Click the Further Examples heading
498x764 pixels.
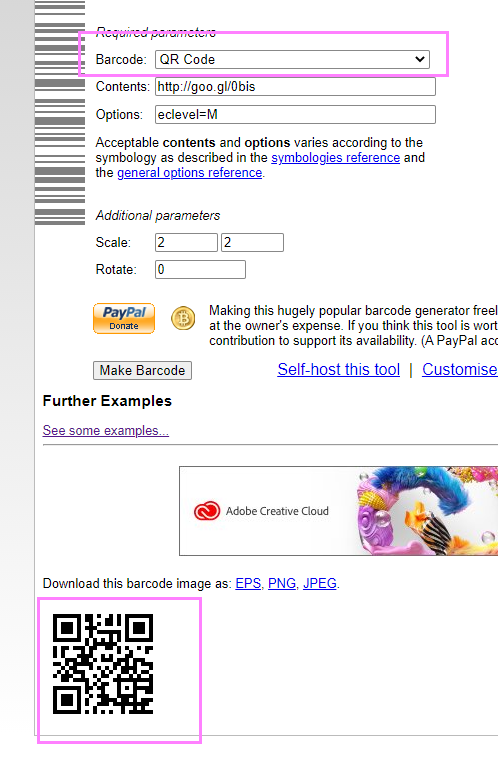point(107,401)
